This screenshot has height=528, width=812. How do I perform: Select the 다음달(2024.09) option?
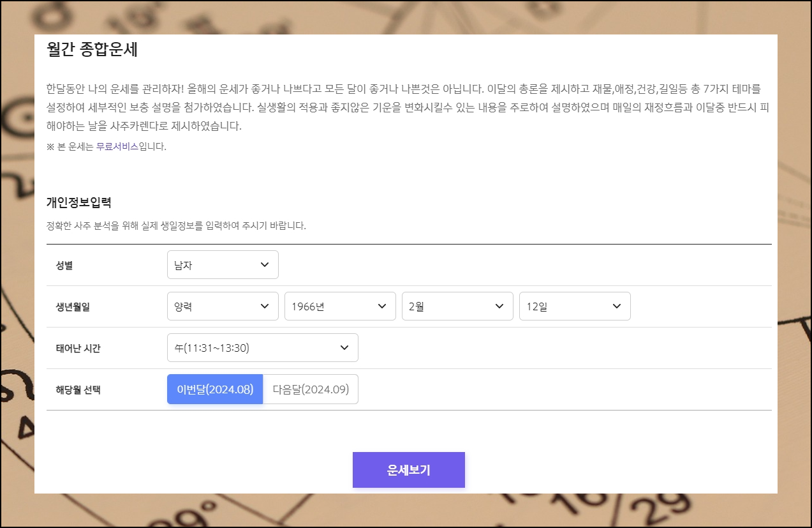311,389
